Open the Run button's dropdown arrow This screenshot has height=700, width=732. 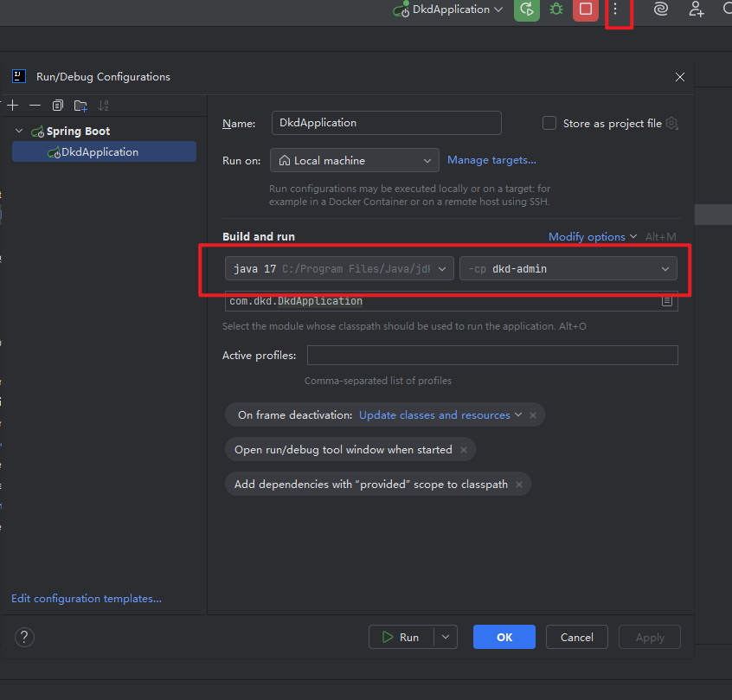[x=446, y=637]
